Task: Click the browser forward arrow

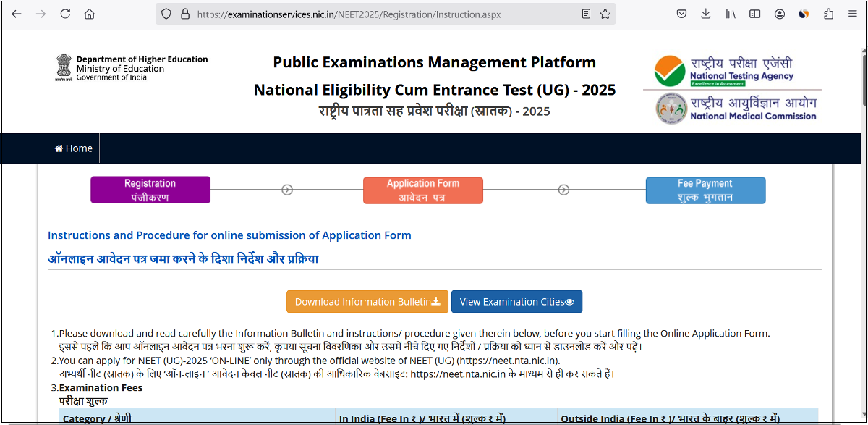Action: tap(41, 14)
